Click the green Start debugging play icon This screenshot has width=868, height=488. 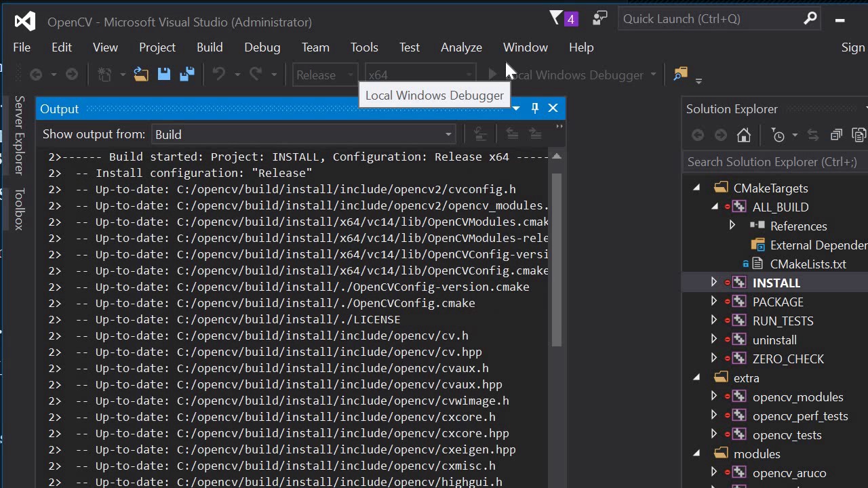pyautogui.click(x=493, y=75)
